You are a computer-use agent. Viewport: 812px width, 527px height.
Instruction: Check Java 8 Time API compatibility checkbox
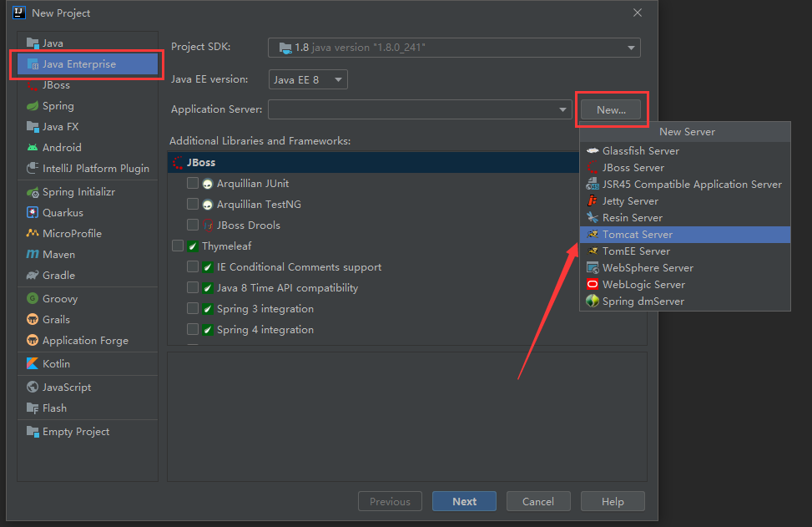coord(193,287)
